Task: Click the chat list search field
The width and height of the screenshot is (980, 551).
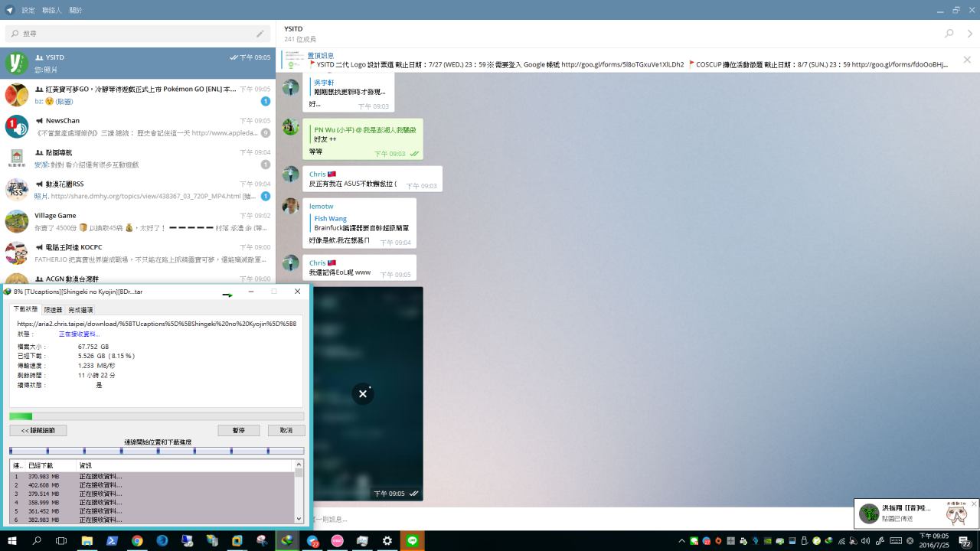Action: 138,34
